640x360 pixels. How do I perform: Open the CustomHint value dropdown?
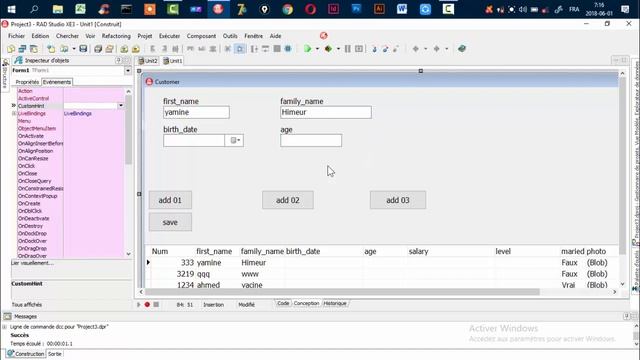(121, 106)
